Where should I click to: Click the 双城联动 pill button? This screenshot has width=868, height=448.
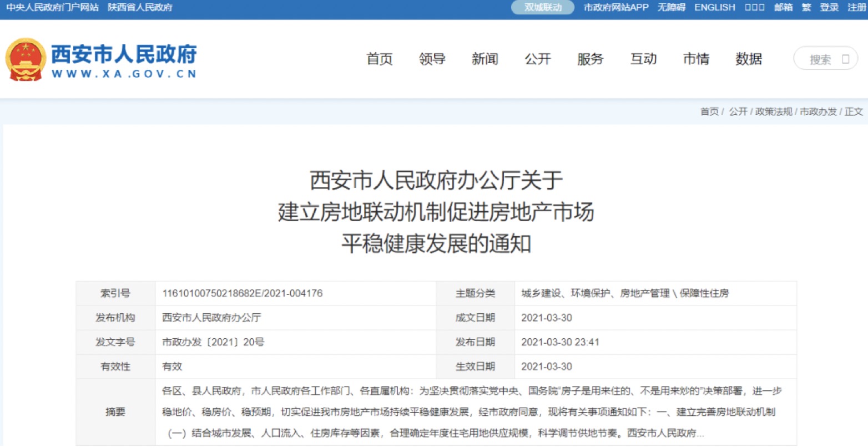543,7
